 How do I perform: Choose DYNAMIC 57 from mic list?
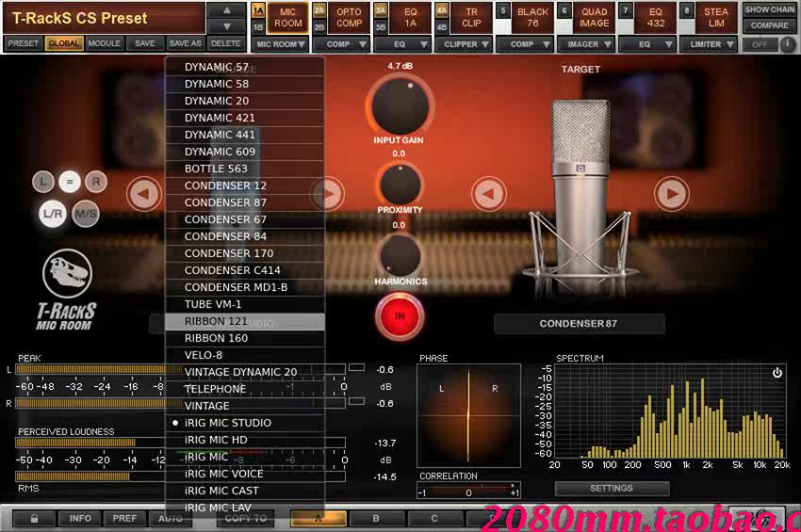pos(245,67)
